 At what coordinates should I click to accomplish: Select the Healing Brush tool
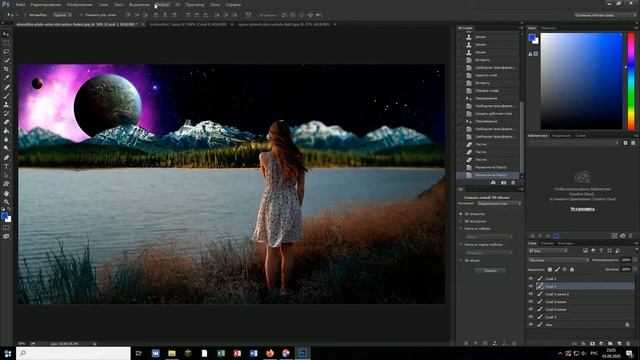tap(6, 87)
